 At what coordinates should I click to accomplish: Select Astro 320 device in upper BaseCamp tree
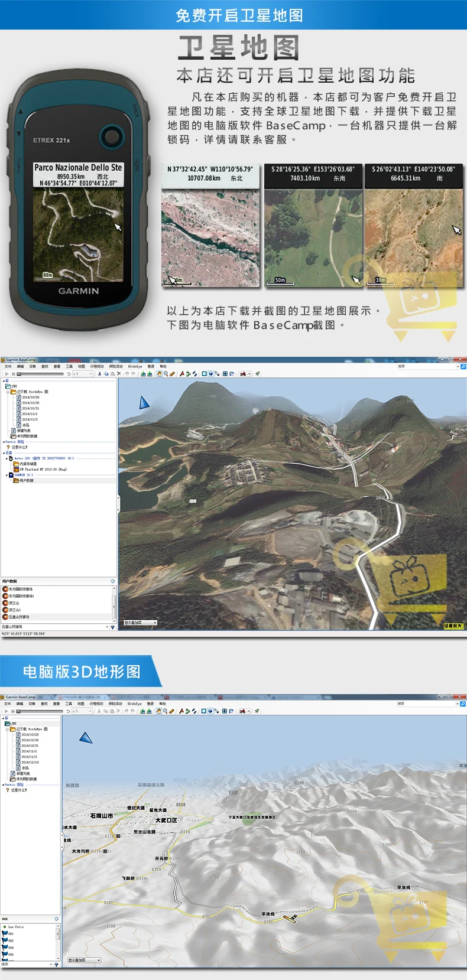[41, 458]
